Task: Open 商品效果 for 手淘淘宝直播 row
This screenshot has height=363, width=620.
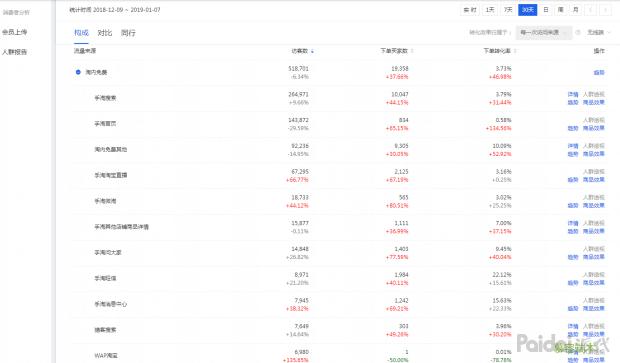Action: coord(594,180)
